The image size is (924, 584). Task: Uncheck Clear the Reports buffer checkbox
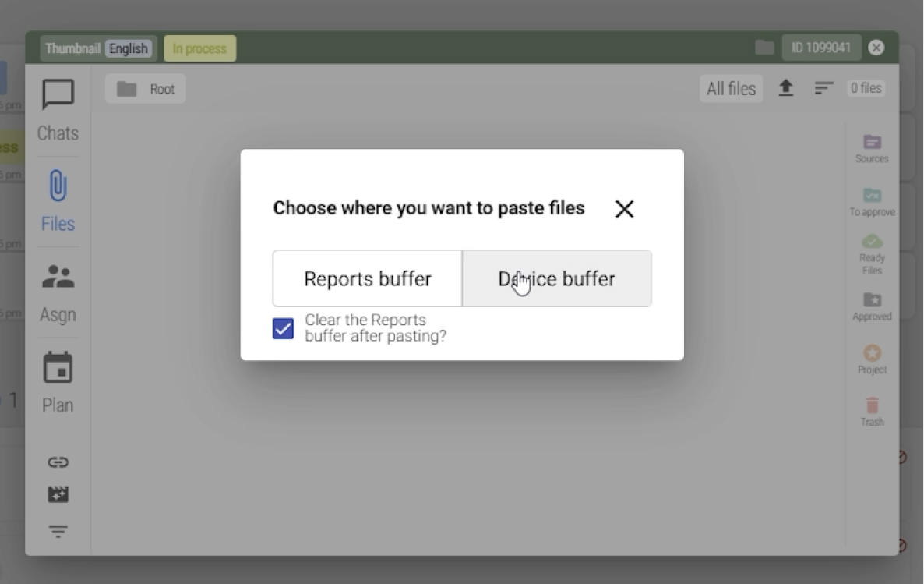coord(284,328)
